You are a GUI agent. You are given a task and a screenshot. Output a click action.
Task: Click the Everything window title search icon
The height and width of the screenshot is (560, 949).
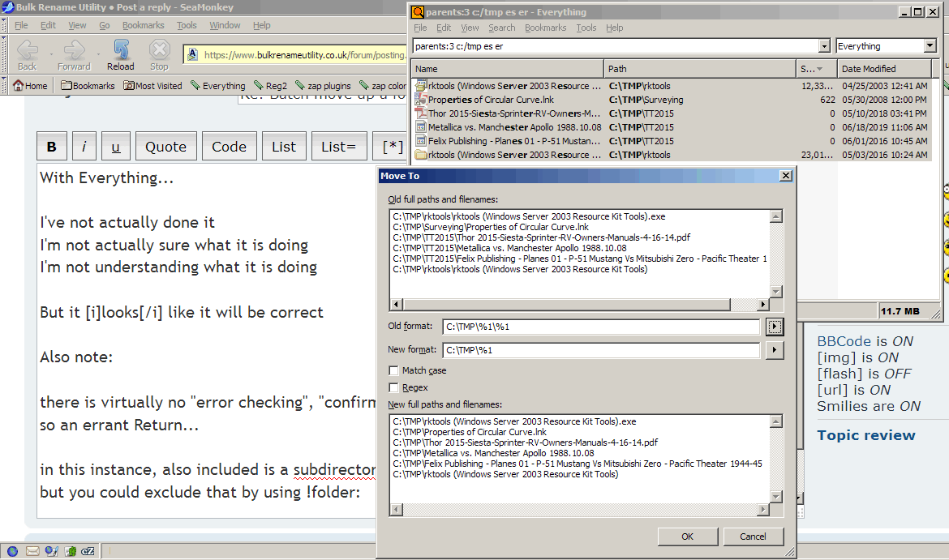(x=418, y=12)
